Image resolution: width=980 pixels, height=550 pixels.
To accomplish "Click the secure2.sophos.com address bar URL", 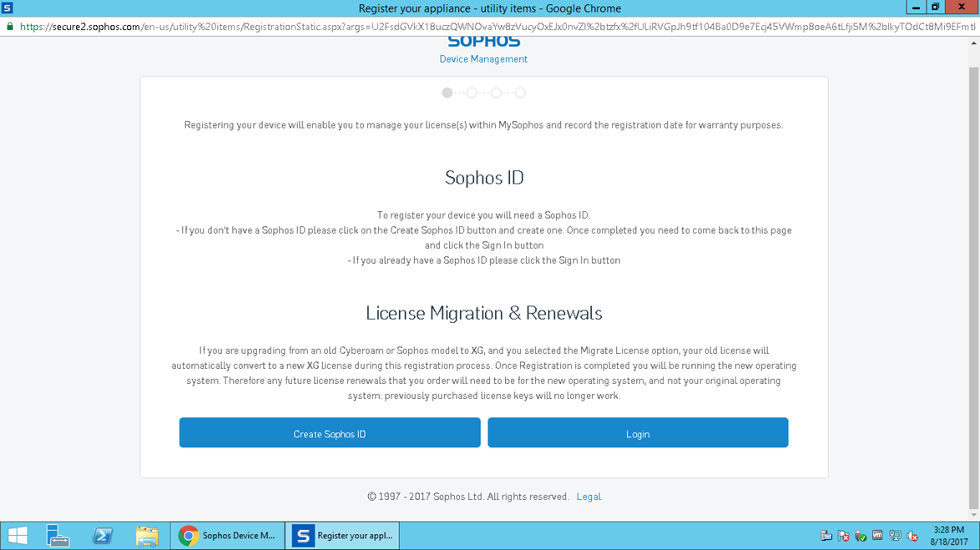I will (497, 27).
